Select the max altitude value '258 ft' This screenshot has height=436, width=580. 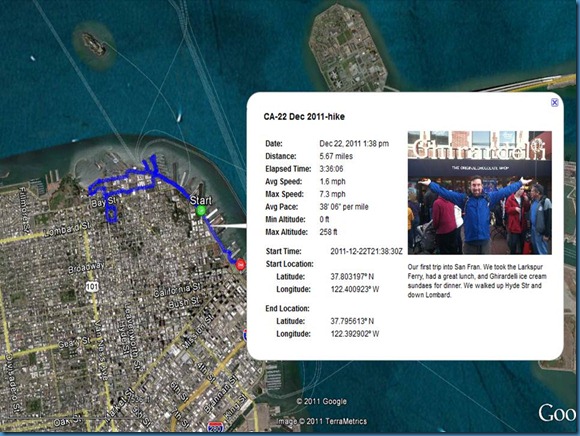click(x=328, y=232)
